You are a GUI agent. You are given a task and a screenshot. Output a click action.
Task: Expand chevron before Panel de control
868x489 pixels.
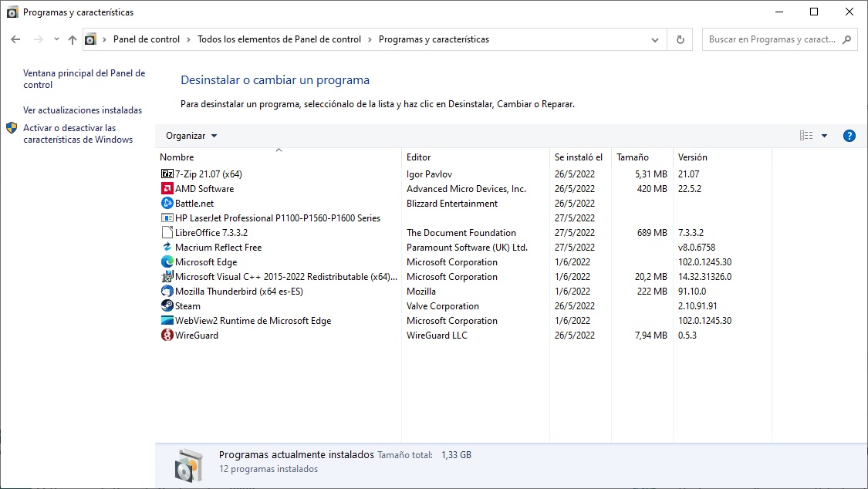pos(104,39)
